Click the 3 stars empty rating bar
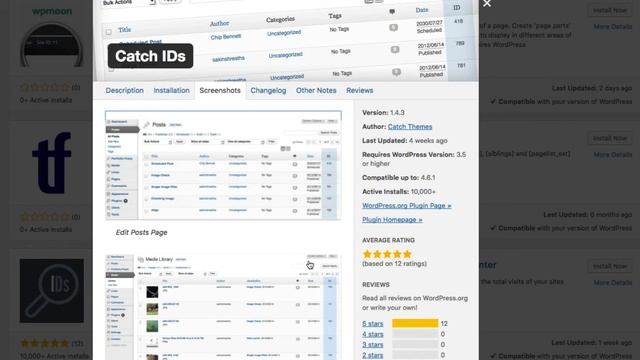This screenshot has width=640, height=360. (415, 345)
